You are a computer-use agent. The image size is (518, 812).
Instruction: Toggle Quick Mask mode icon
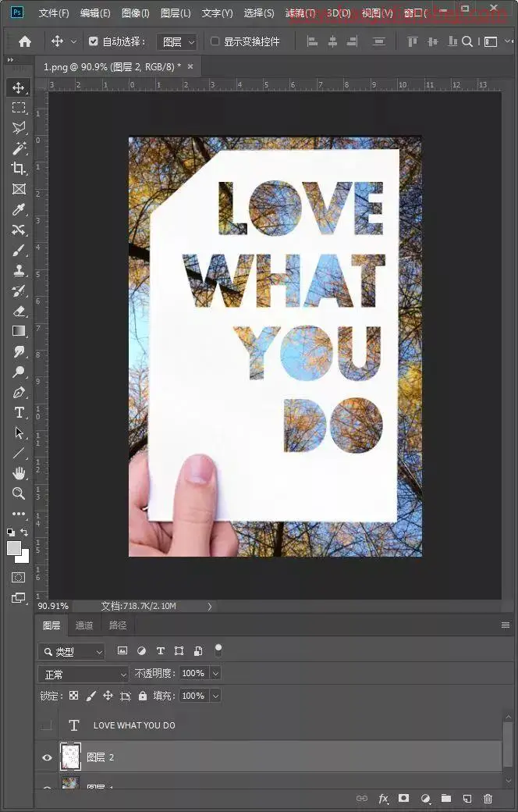[x=19, y=578]
